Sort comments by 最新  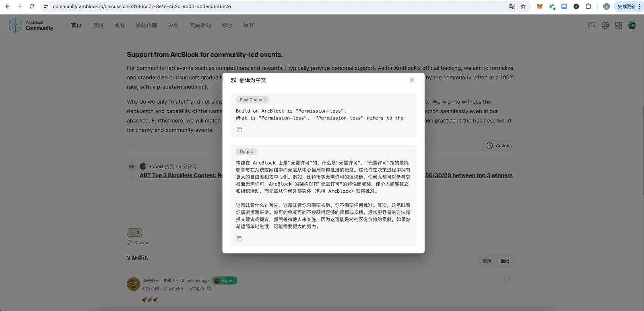coord(487,261)
